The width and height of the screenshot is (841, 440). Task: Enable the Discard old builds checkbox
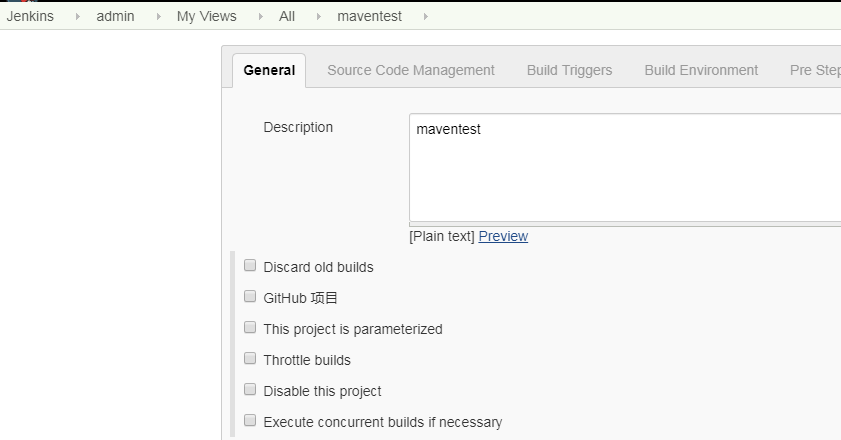(x=250, y=266)
